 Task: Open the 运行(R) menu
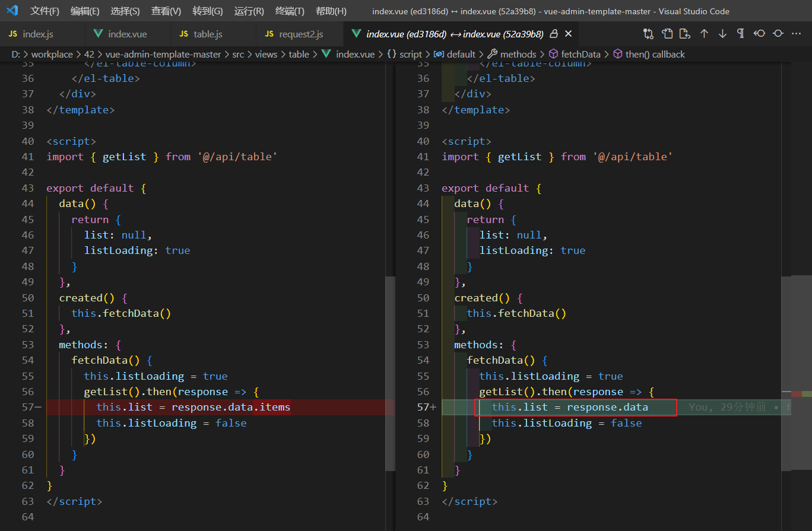pyautogui.click(x=249, y=11)
